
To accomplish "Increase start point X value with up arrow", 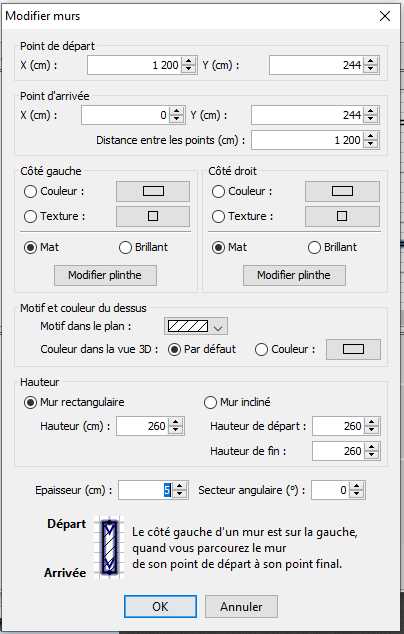I will click(x=188, y=61).
